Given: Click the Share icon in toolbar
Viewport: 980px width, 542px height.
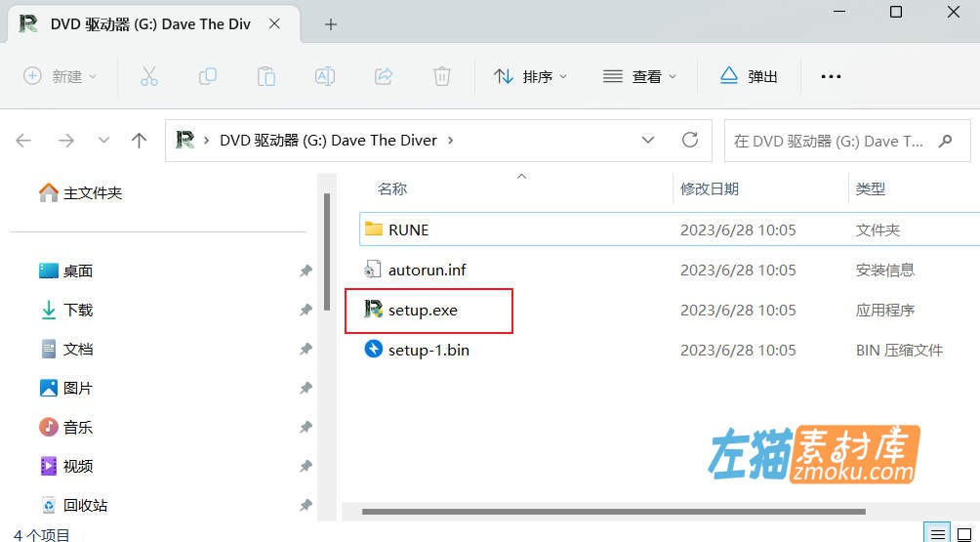Looking at the screenshot, I should tap(384, 76).
